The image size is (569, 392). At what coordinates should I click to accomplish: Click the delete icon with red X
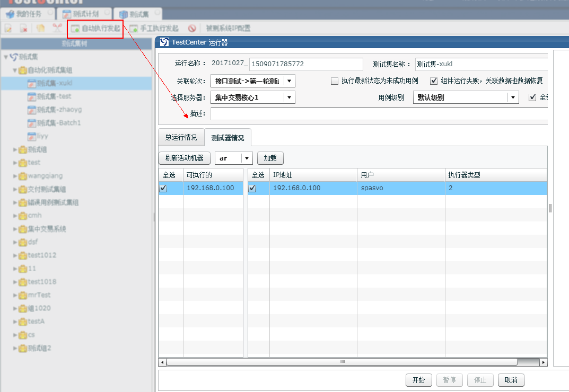[24, 28]
